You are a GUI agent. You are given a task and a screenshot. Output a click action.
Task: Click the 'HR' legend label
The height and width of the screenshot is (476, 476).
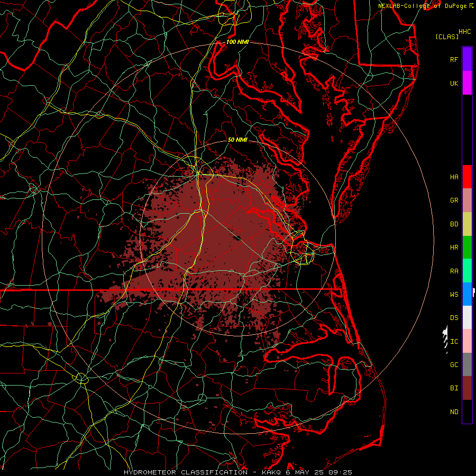pyautogui.click(x=454, y=248)
